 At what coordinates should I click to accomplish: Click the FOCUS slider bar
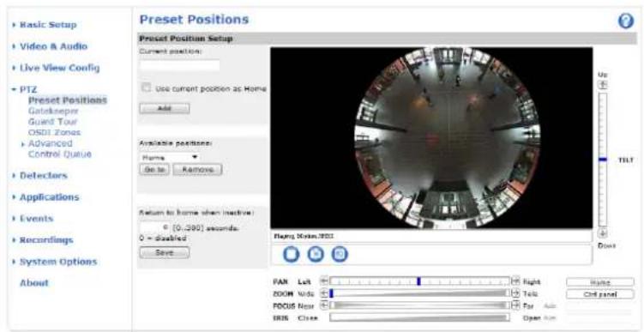coord(419,305)
